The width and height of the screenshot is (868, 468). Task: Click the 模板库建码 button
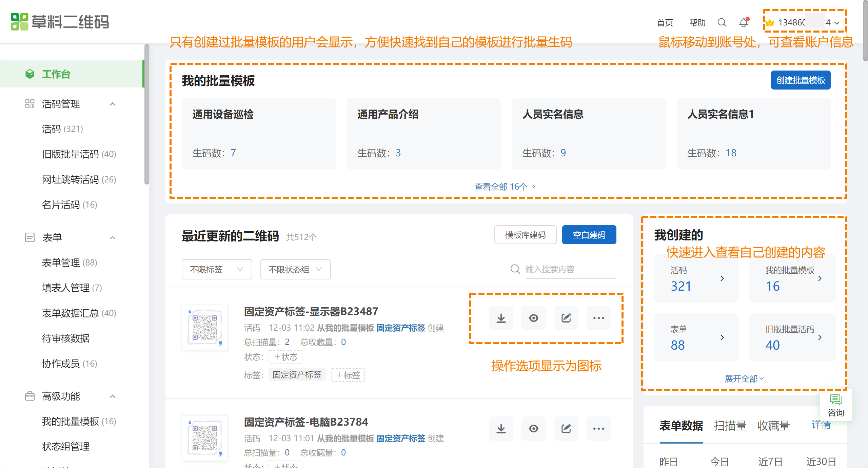coord(526,235)
